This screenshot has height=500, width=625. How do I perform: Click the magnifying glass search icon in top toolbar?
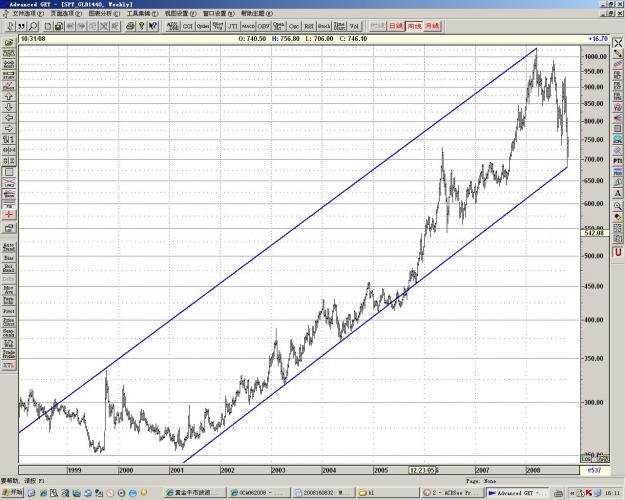coord(33,26)
